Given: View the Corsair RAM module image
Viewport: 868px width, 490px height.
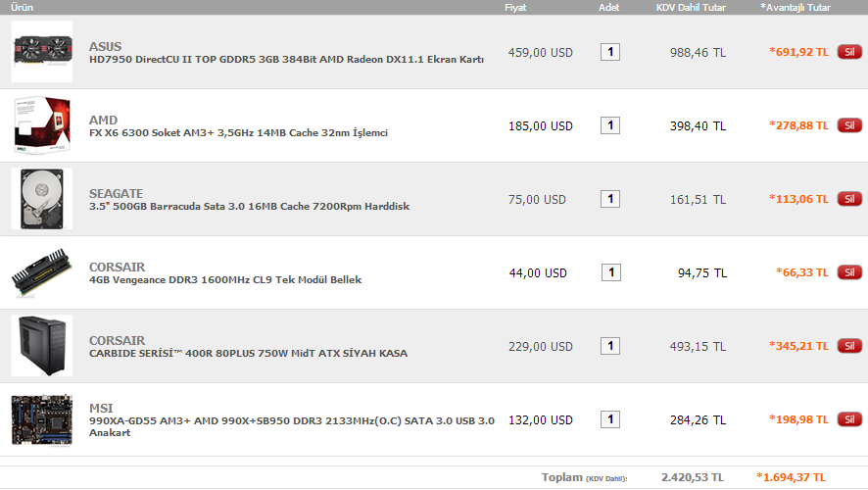Looking at the screenshot, I should click(42, 272).
